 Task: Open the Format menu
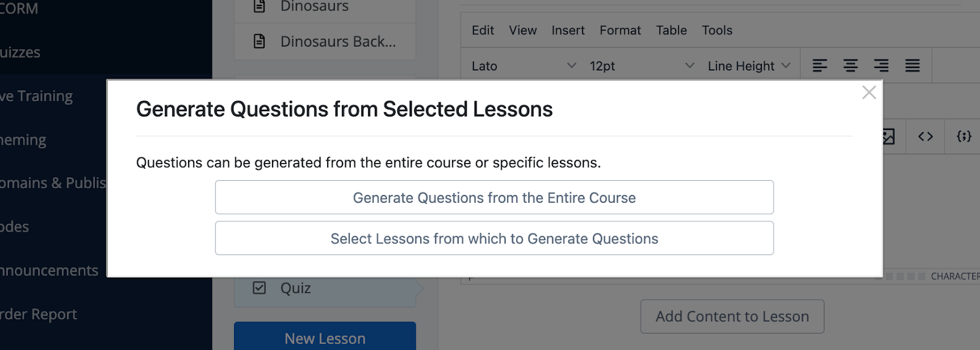[620, 30]
